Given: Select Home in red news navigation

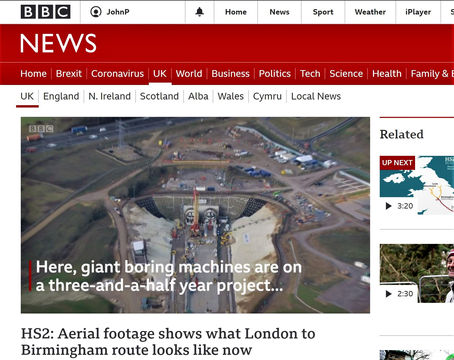Looking at the screenshot, I should point(33,74).
